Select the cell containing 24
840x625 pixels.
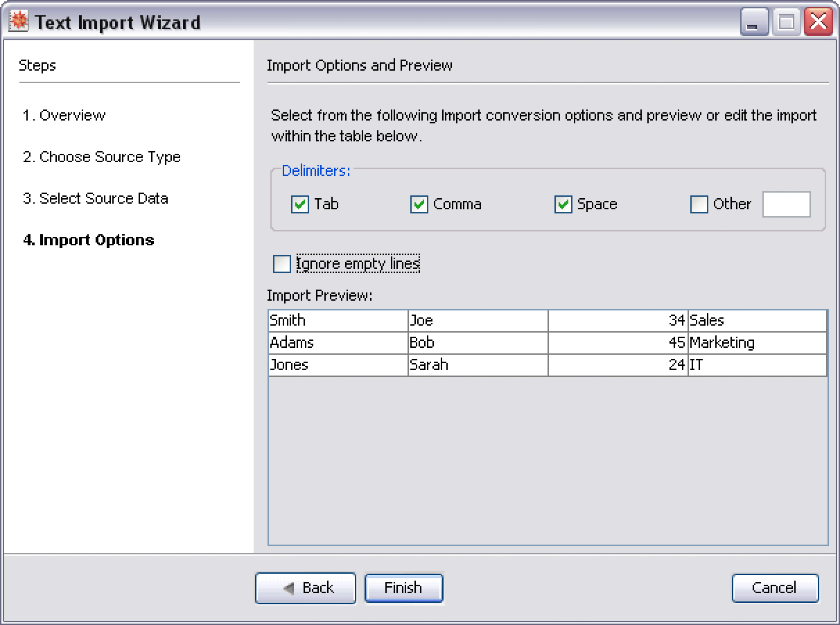pyautogui.click(x=618, y=365)
